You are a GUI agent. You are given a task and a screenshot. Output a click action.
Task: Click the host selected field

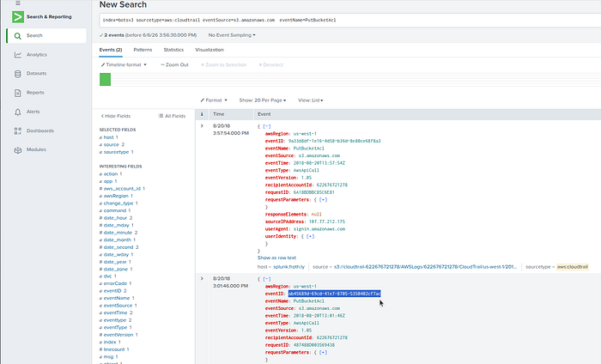[108, 137]
